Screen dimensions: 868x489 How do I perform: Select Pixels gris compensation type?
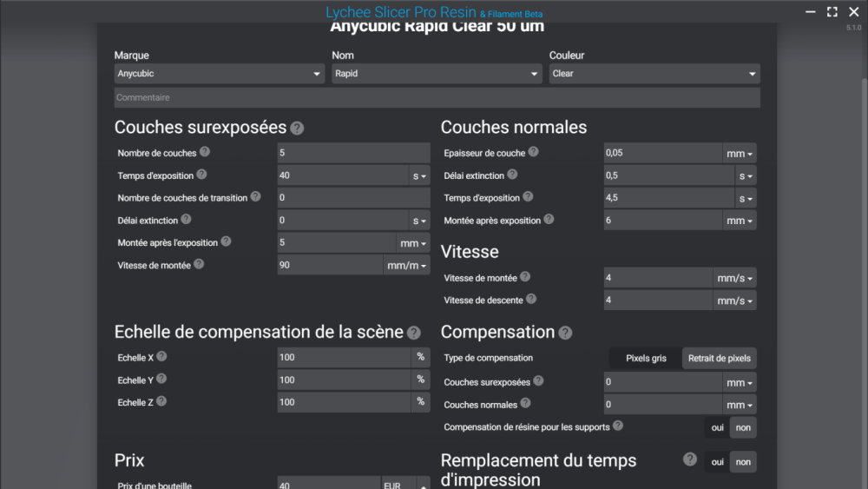646,358
